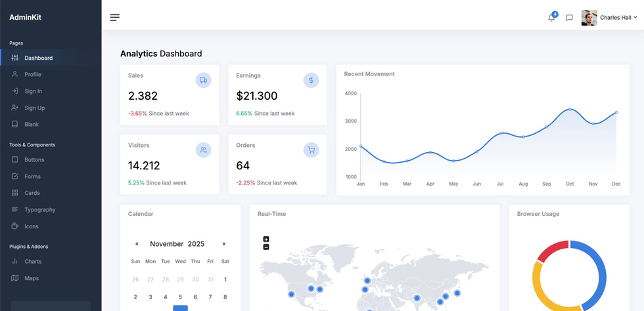Click the red segment of Browser Usage donut
This screenshot has height=311, width=644.
click(x=551, y=250)
